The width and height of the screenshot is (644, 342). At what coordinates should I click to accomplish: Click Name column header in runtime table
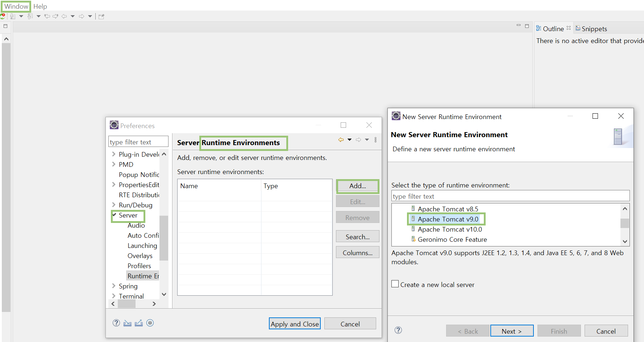220,186
